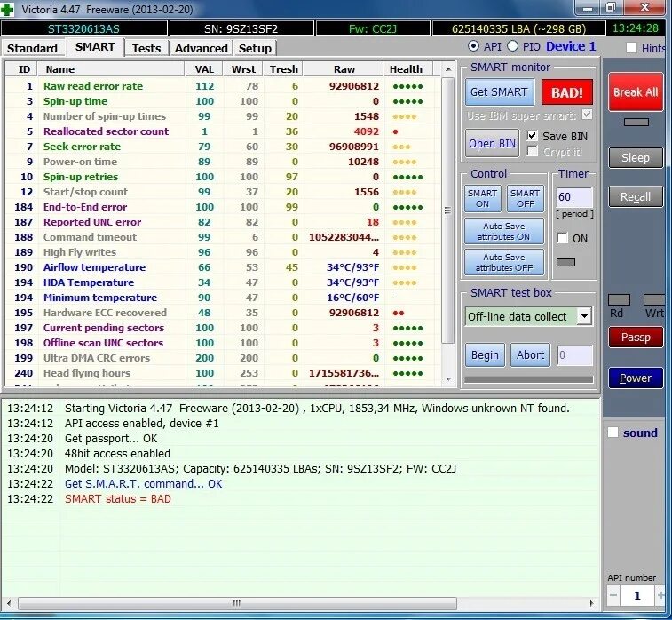Go to the Tests tab

click(146, 48)
